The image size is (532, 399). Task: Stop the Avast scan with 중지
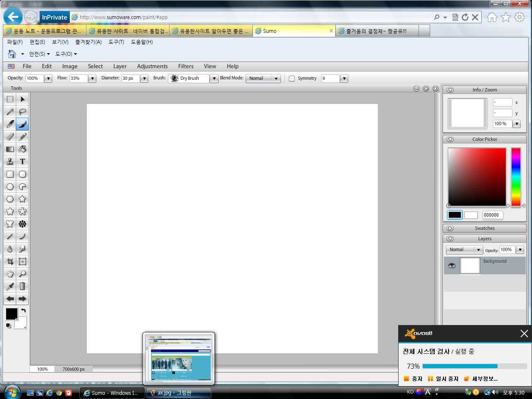pos(413,379)
